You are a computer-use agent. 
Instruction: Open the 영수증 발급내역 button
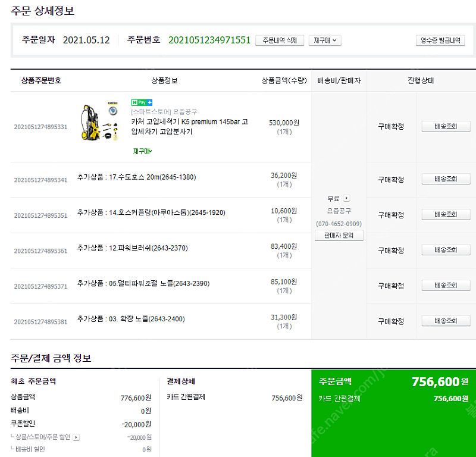[440, 40]
